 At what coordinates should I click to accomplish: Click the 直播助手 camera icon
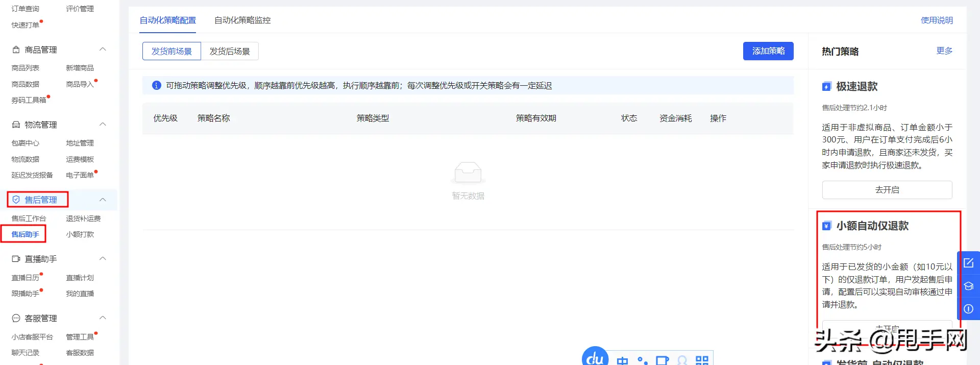(16, 259)
